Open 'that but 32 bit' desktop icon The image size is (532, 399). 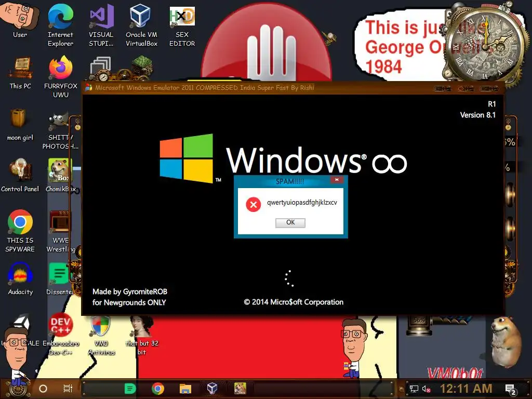click(142, 336)
